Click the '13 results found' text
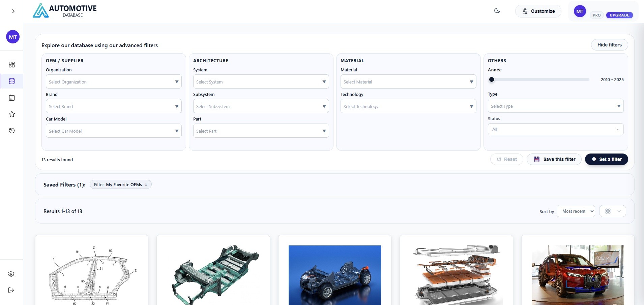 pyautogui.click(x=57, y=160)
